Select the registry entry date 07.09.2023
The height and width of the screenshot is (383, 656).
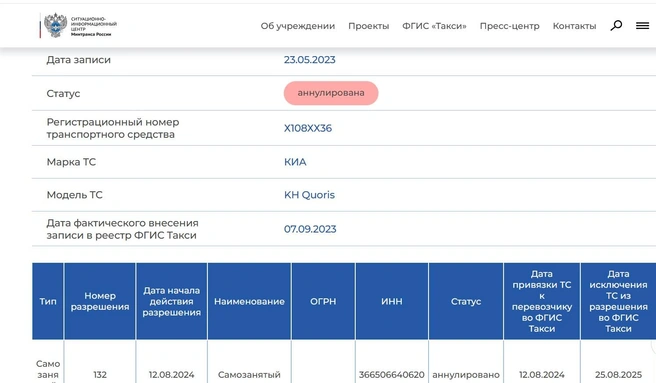pyautogui.click(x=310, y=229)
